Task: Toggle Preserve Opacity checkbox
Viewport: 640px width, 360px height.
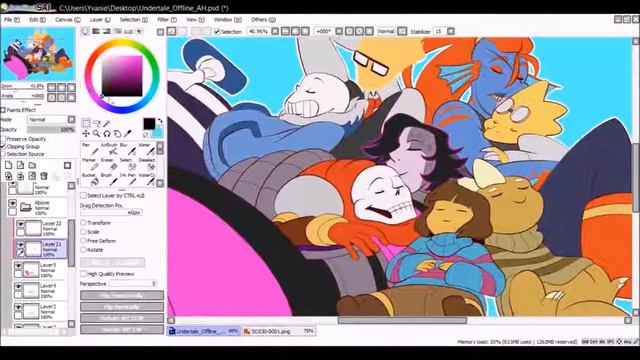Action: click(x=3, y=139)
